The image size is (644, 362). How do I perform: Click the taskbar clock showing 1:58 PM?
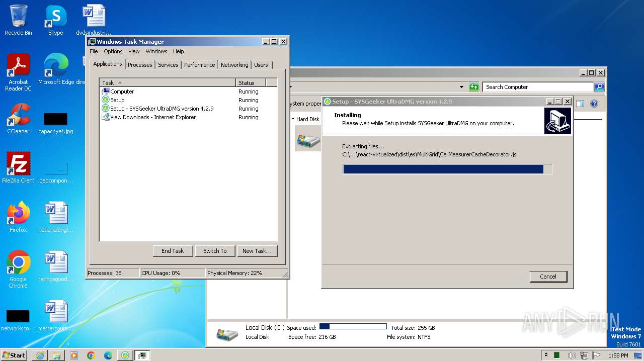pyautogui.click(x=618, y=355)
